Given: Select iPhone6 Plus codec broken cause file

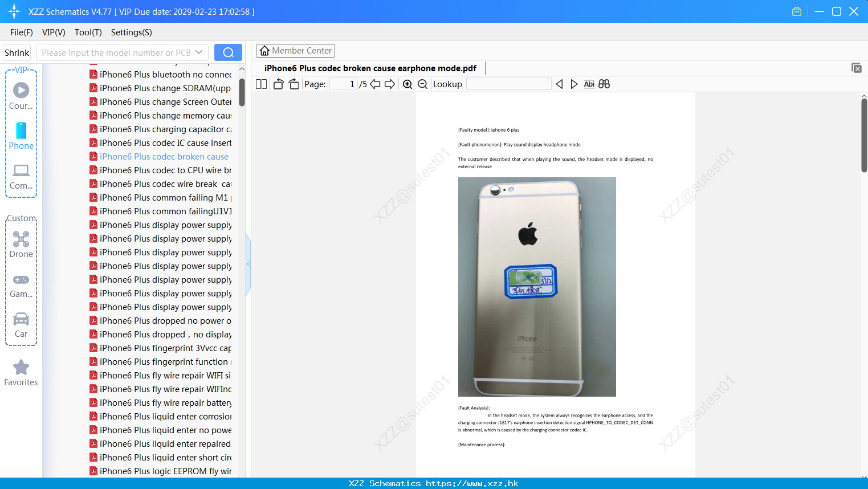Looking at the screenshot, I should [x=160, y=157].
